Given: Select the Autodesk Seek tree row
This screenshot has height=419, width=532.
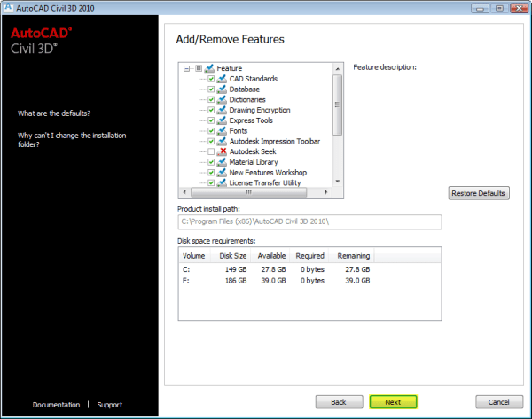Looking at the screenshot, I should (253, 151).
